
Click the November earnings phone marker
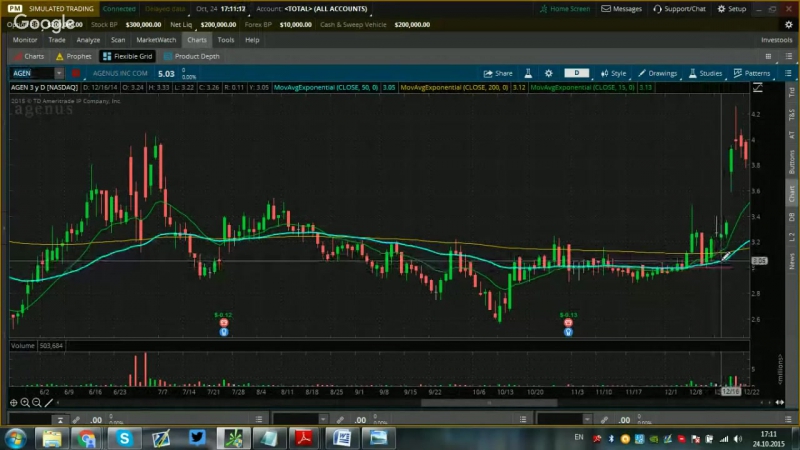pos(568,322)
